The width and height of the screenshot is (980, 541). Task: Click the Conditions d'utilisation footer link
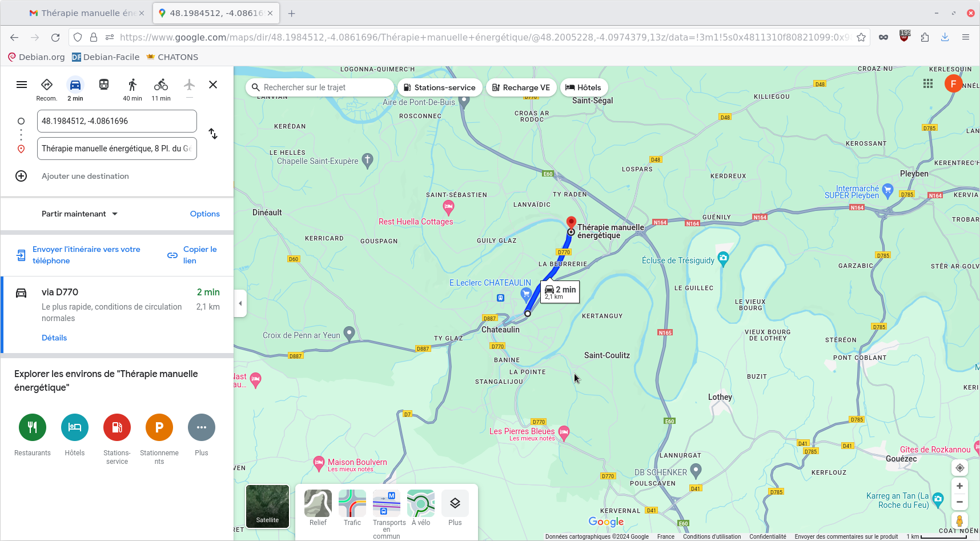[712, 536]
